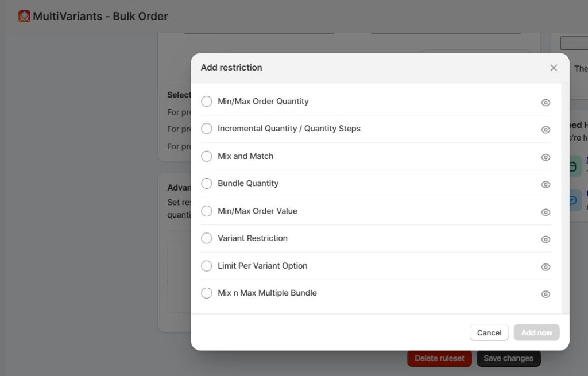Choose the Variant Restriction option
588x376 pixels.
pos(207,238)
